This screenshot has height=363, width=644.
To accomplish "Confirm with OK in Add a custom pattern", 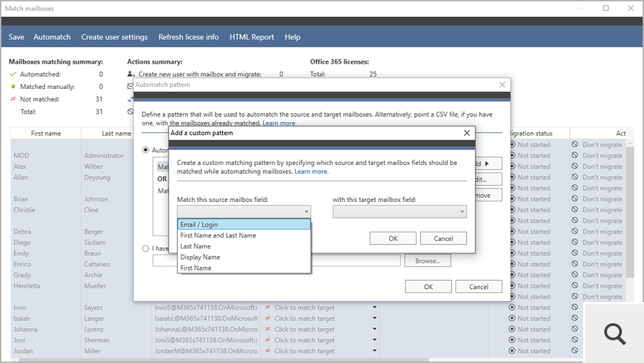I will 393,238.
